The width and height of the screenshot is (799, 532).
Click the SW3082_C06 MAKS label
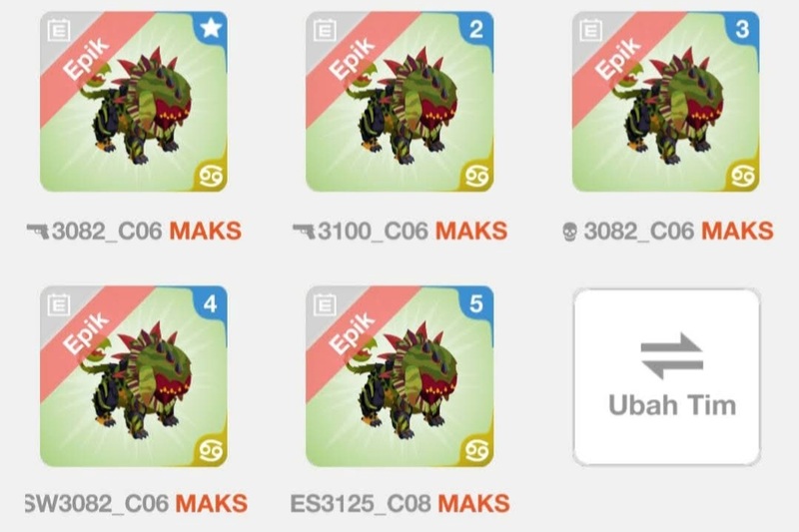tap(137, 504)
